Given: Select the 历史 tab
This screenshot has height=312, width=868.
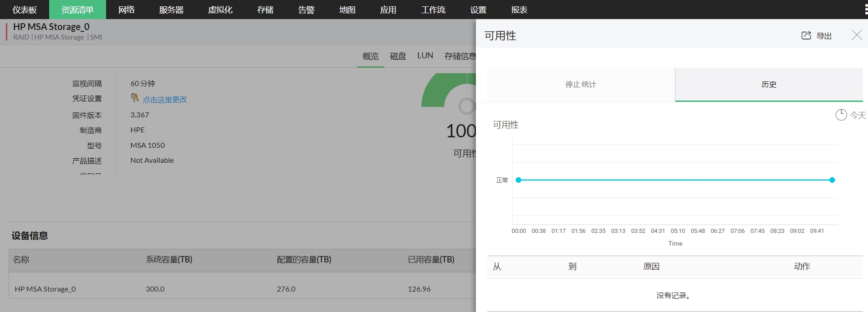Looking at the screenshot, I should click(769, 85).
